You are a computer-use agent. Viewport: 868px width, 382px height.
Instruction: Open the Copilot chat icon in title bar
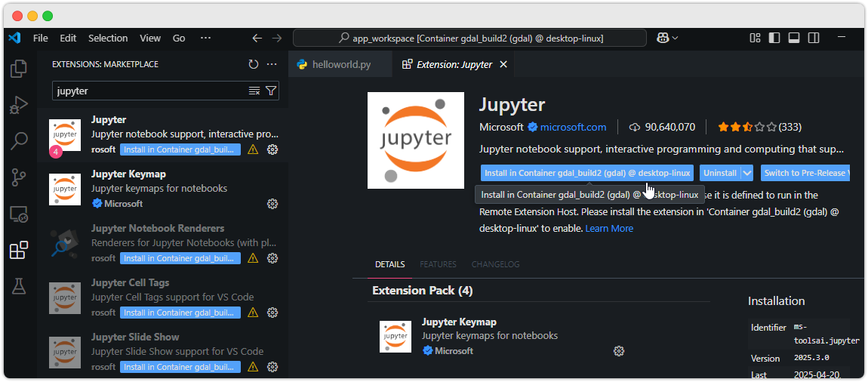point(662,38)
